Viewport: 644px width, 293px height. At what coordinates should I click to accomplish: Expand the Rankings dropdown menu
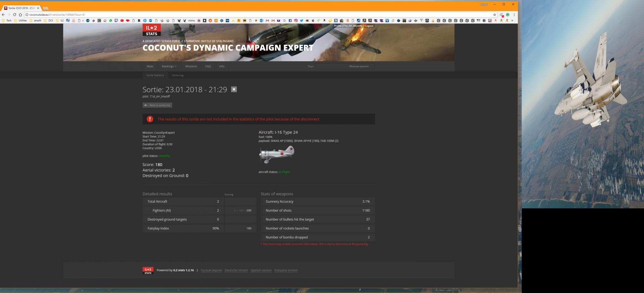169,66
